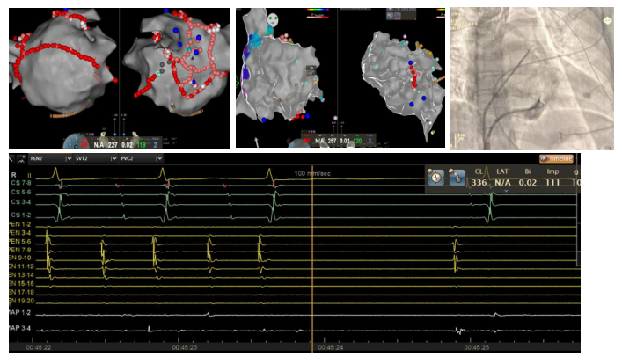Click the diamond marker on fluoroscopy image

pos(607,20)
